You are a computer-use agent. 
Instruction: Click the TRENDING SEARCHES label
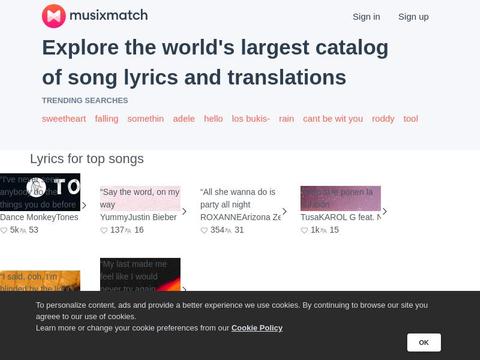85,100
